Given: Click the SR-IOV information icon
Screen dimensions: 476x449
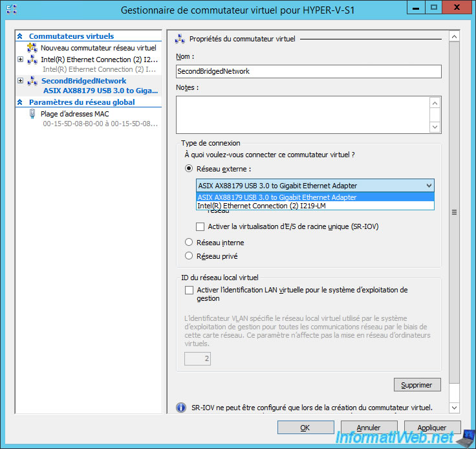Looking at the screenshot, I should point(181,408).
